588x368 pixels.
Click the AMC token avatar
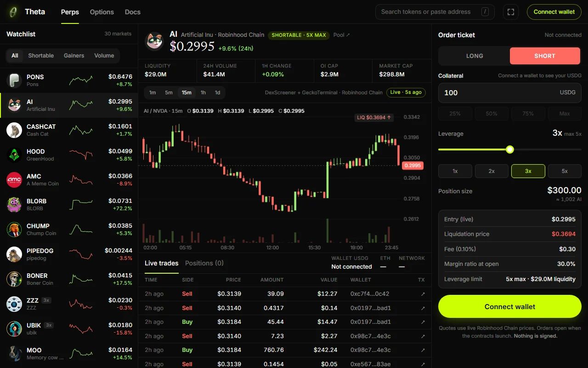(14, 180)
